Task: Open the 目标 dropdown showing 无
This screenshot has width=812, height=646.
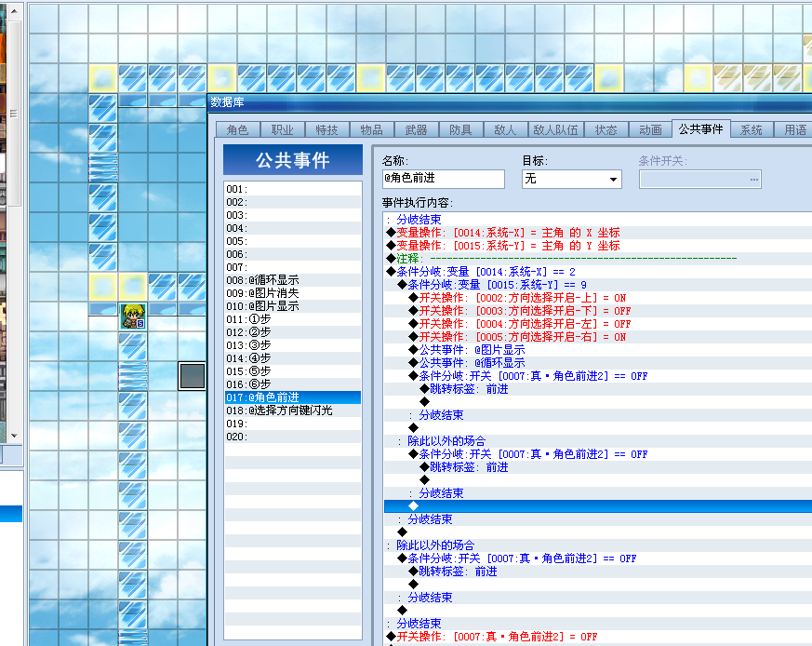Action: [x=572, y=180]
